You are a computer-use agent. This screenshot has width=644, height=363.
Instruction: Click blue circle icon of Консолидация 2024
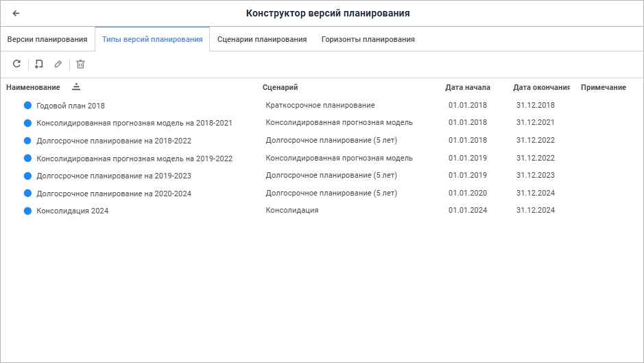(x=28, y=211)
